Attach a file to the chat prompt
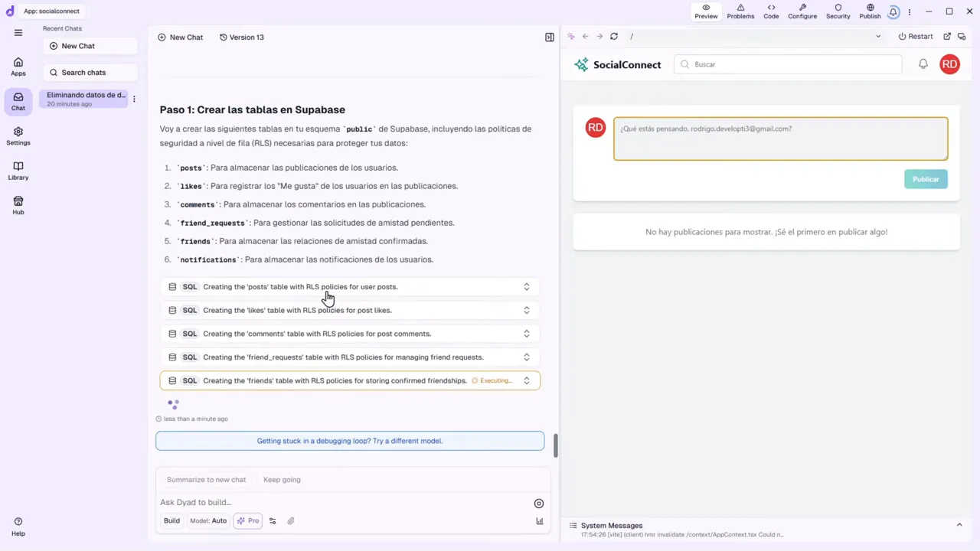Image resolution: width=980 pixels, height=551 pixels. click(x=290, y=520)
